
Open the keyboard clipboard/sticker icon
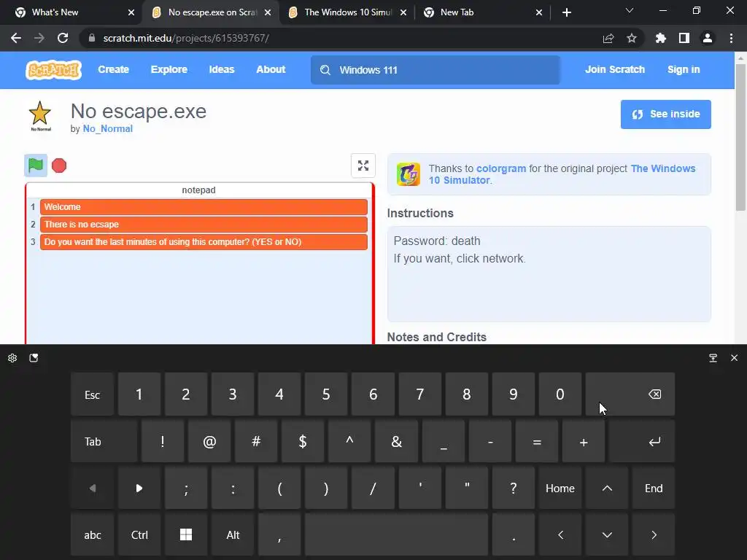[x=34, y=357]
